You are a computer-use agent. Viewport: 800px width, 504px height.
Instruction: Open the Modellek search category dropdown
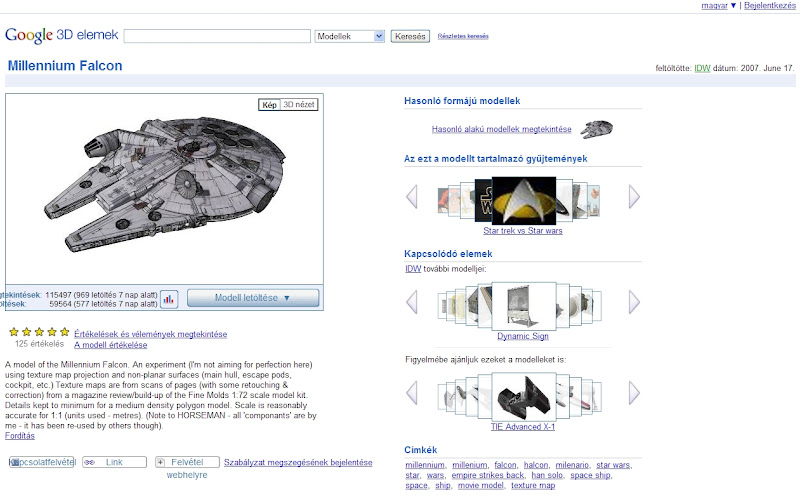(x=349, y=36)
